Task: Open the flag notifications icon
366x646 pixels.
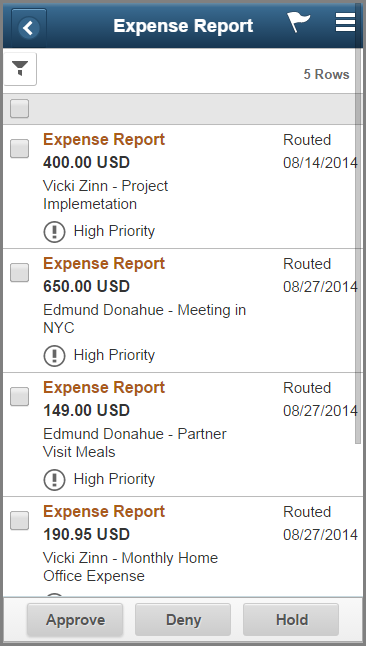Action: [298, 22]
